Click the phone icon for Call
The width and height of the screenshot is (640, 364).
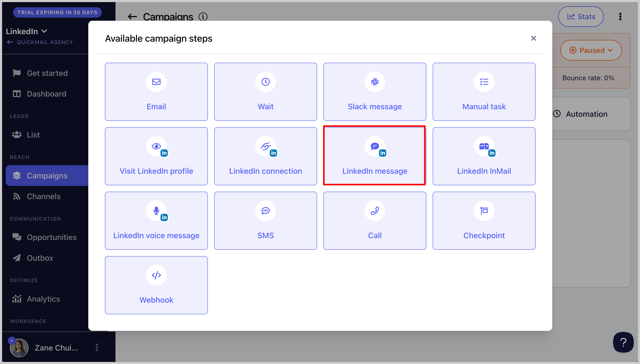(x=375, y=211)
